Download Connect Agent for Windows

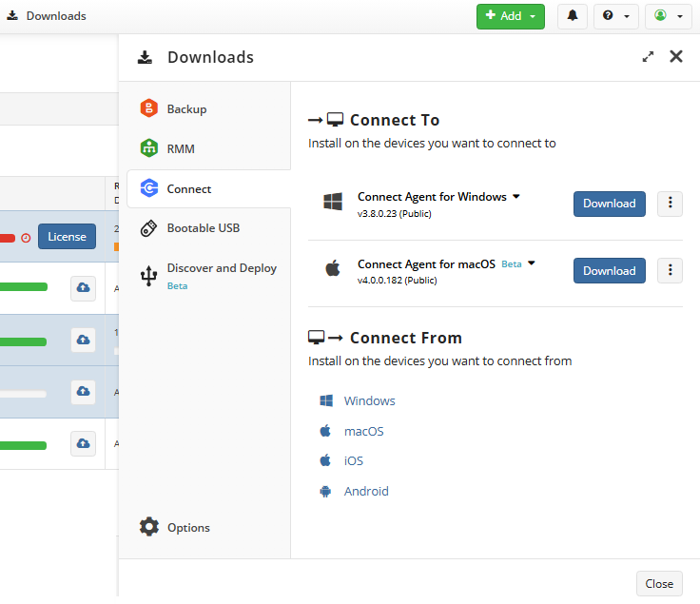610,204
